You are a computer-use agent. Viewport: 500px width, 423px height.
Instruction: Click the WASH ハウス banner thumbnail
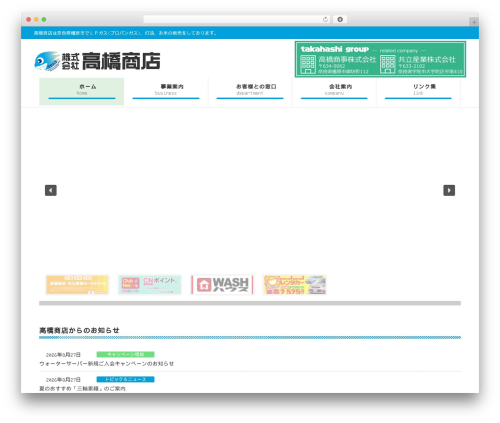pos(222,285)
